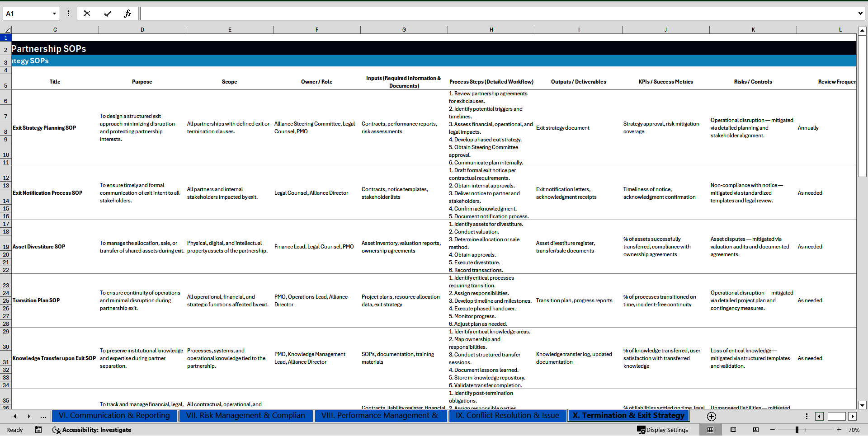Add a new sheet with plus button
The height and width of the screenshot is (436, 868).
[712, 416]
